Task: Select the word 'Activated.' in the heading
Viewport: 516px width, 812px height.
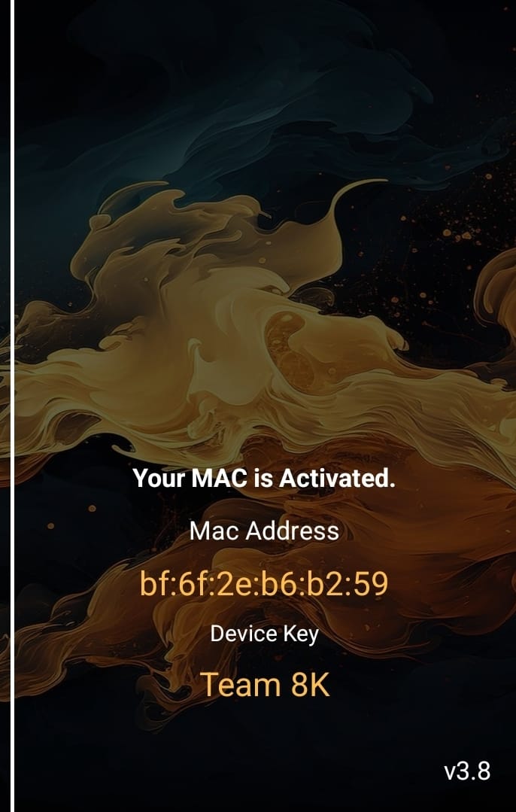Action: click(338, 478)
